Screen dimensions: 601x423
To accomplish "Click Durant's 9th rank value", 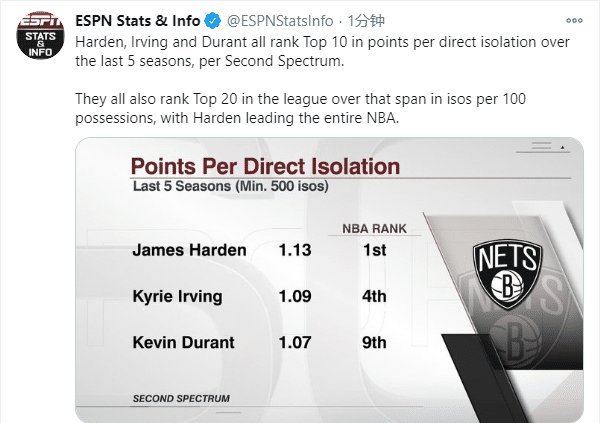I will [x=375, y=342].
